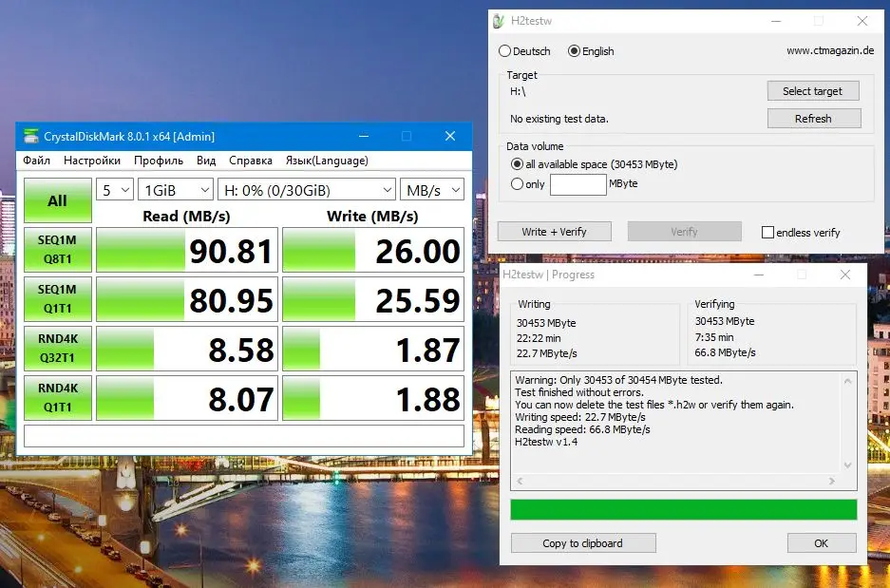Open the unit dropdown showing MB/s
Screen dimensions: 890x588
(432, 190)
